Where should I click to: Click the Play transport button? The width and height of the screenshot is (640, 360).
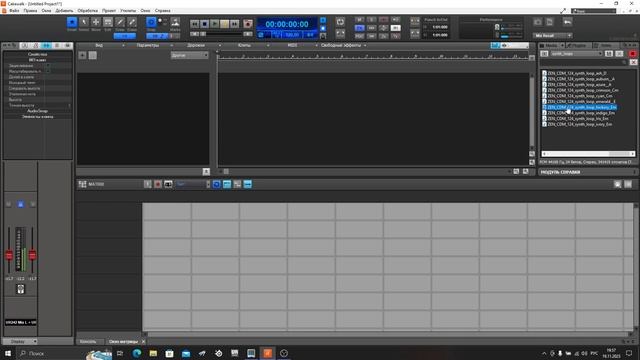(214, 24)
